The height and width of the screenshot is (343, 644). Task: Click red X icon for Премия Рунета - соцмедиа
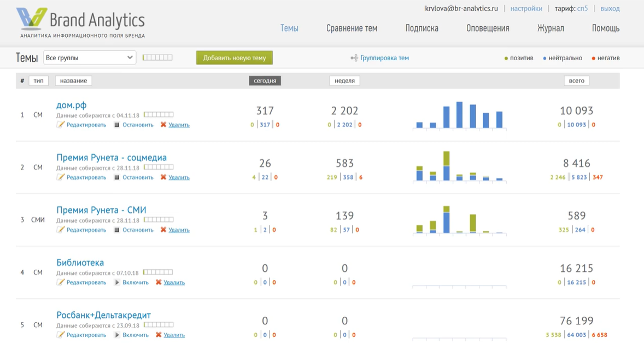[x=163, y=177]
